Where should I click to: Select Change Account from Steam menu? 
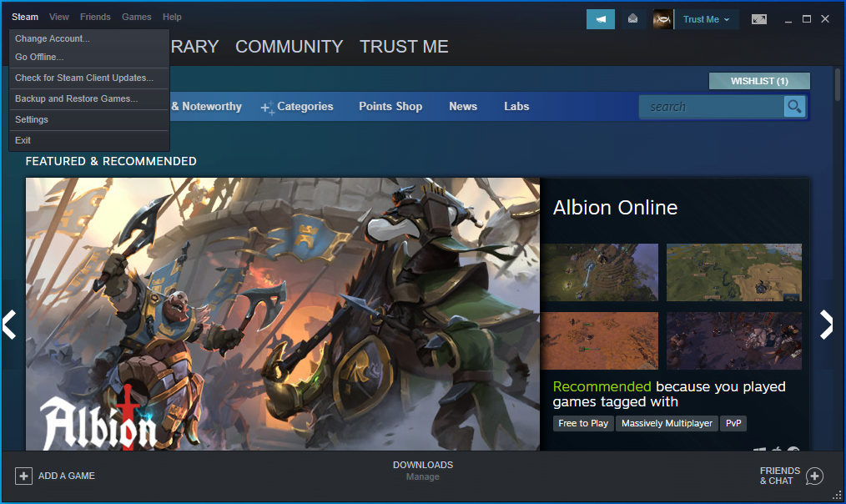coord(89,39)
